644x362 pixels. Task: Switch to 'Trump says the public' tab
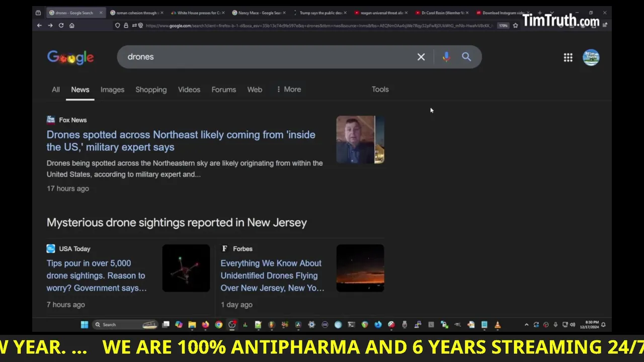318,13
